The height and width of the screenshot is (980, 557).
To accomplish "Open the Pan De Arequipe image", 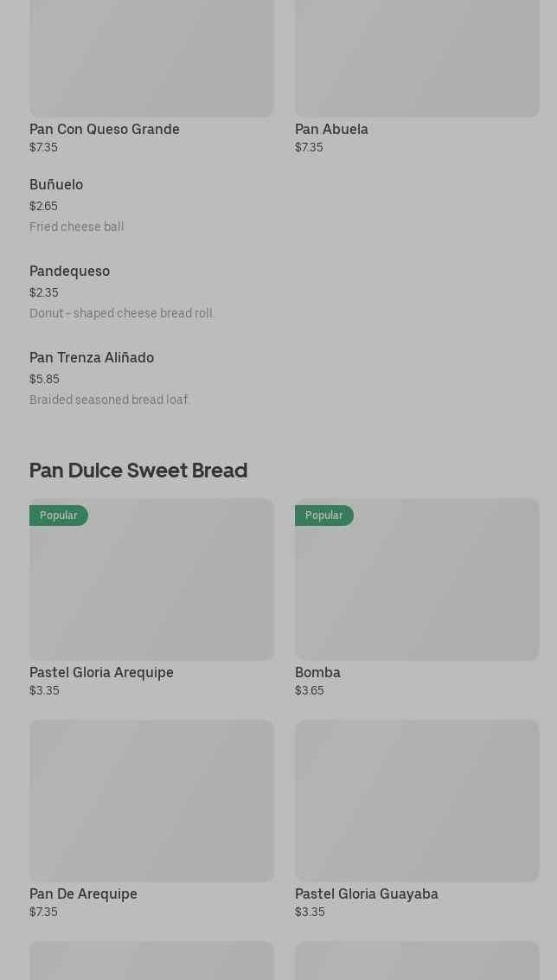I will (151, 801).
